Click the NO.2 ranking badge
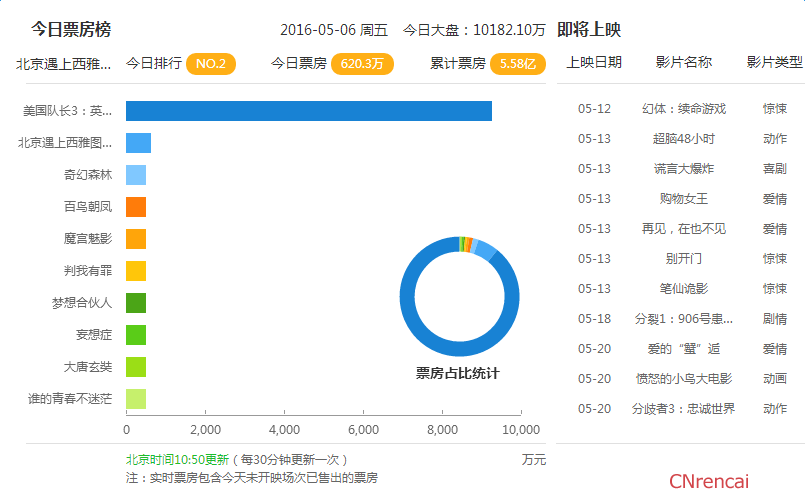This screenshot has height=496, width=805. point(211,64)
